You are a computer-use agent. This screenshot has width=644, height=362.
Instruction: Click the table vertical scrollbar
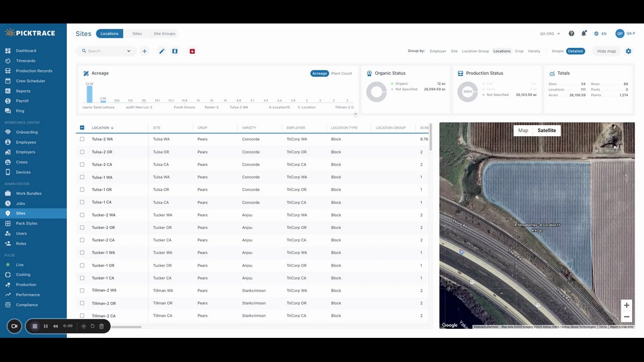click(x=431, y=137)
